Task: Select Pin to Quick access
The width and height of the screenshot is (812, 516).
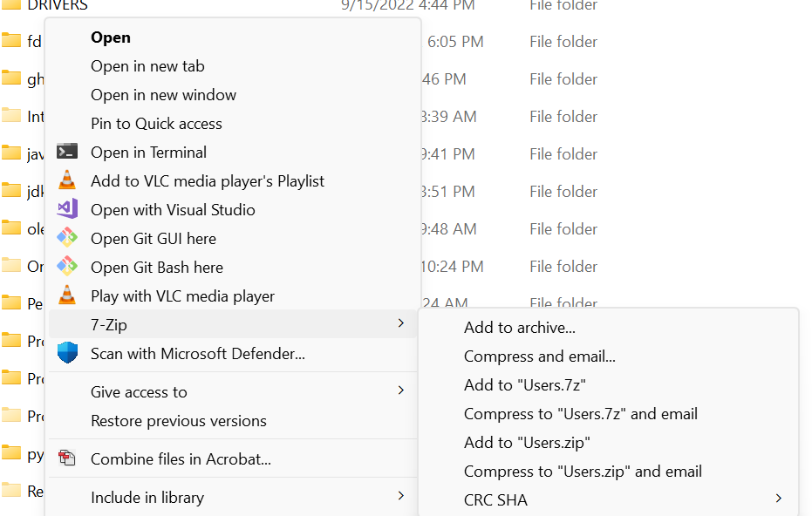Action: [x=156, y=124]
